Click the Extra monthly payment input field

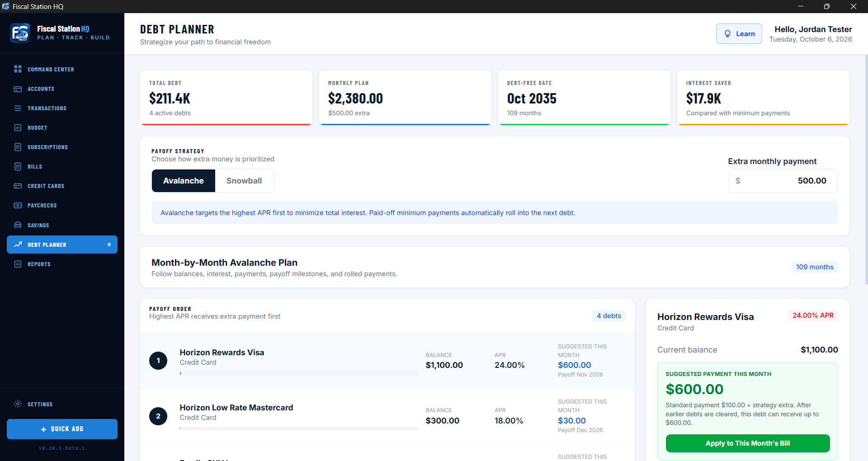[x=783, y=181]
